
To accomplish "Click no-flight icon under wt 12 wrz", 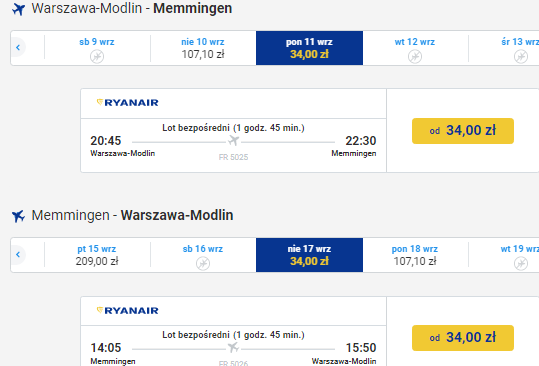I will [x=415, y=56].
